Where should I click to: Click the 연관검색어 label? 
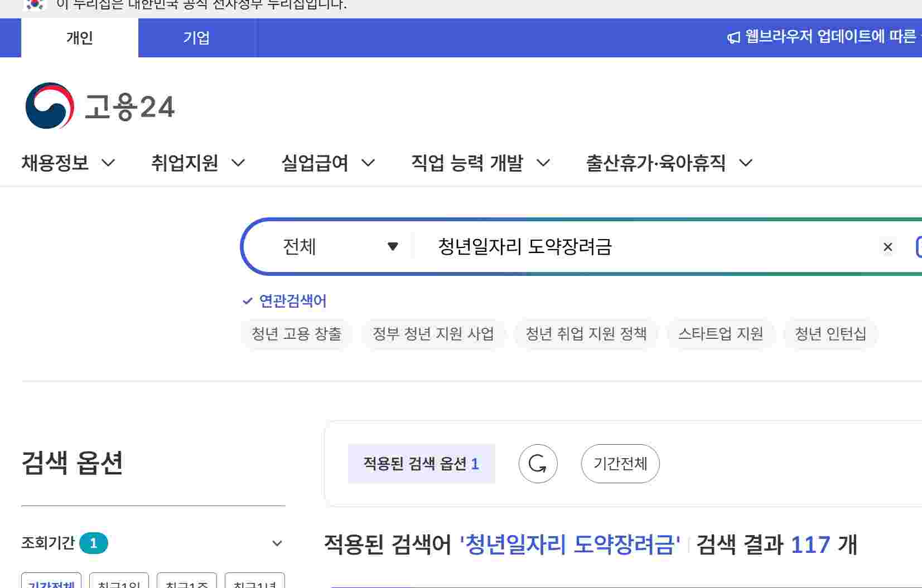(293, 302)
